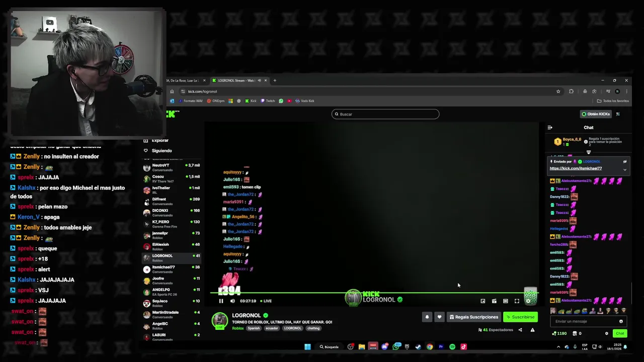Open picture-in-picture mini player icon
This screenshot has height=362, width=644.
[483, 301]
